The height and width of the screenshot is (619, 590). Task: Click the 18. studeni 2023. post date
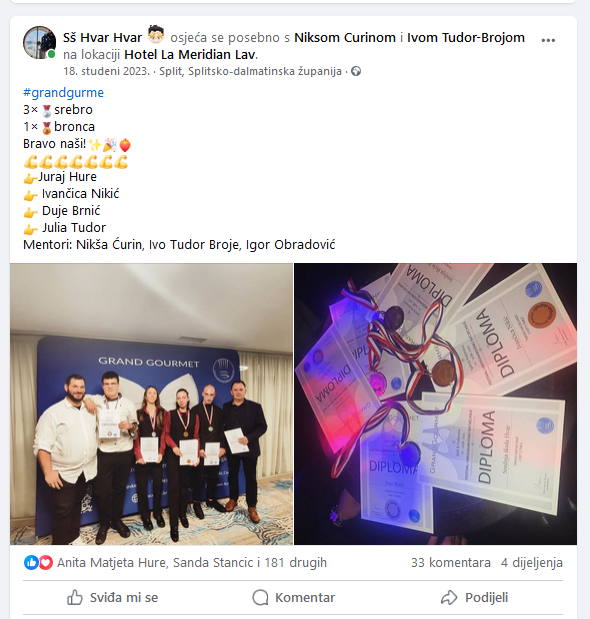(x=107, y=71)
